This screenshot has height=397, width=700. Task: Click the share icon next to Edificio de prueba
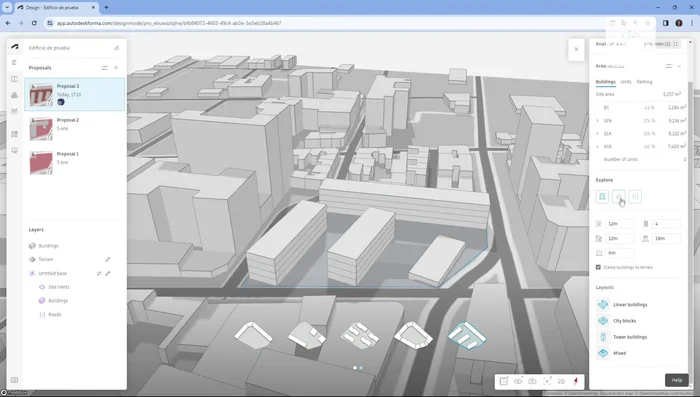tap(117, 48)
